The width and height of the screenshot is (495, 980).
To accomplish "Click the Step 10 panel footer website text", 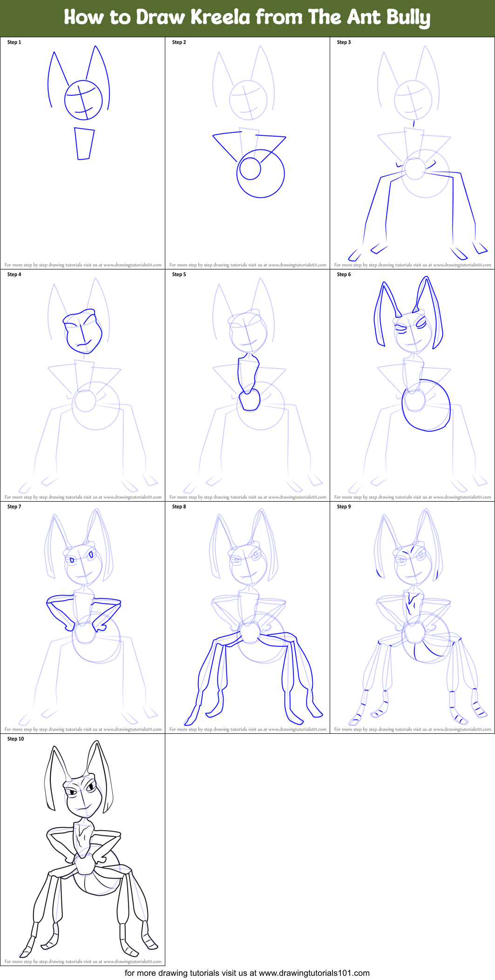I will 83,961.
